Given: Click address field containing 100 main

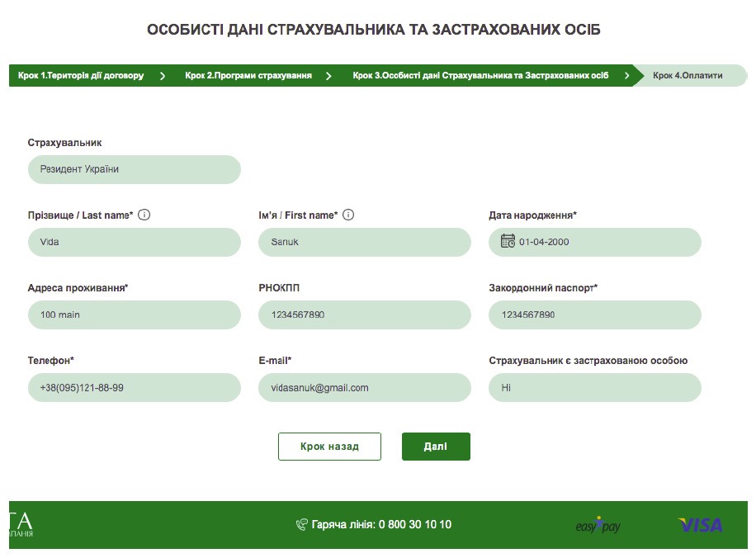Looking at the screenshot, I should (134, 315).
